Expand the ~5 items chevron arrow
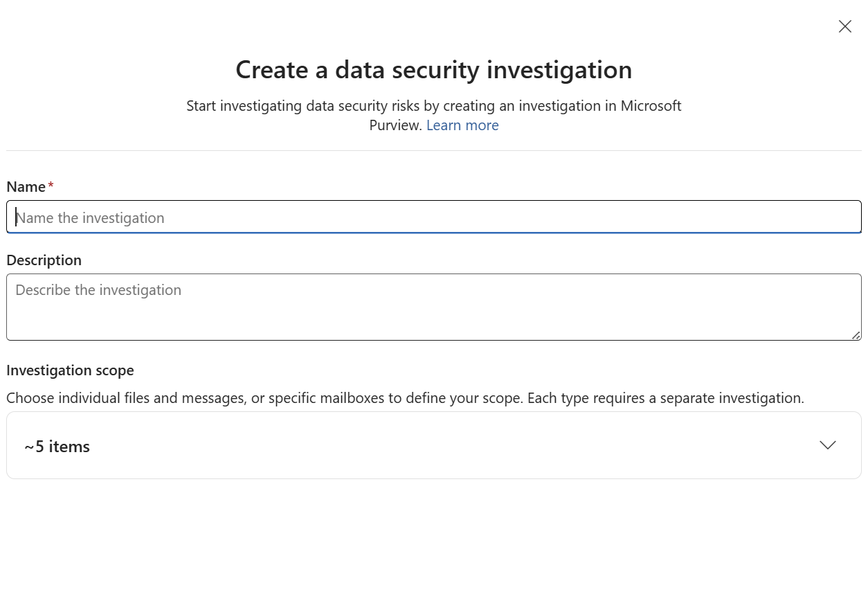The image size is (868, 601). 827,445
